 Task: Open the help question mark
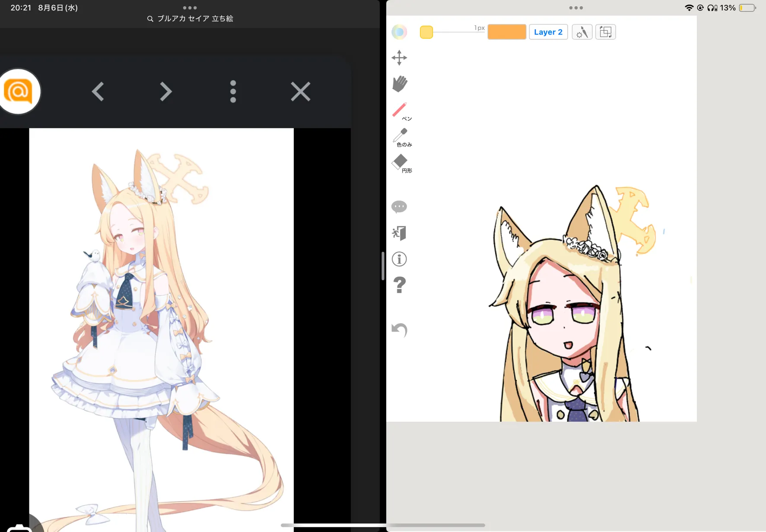coord(400,285)
